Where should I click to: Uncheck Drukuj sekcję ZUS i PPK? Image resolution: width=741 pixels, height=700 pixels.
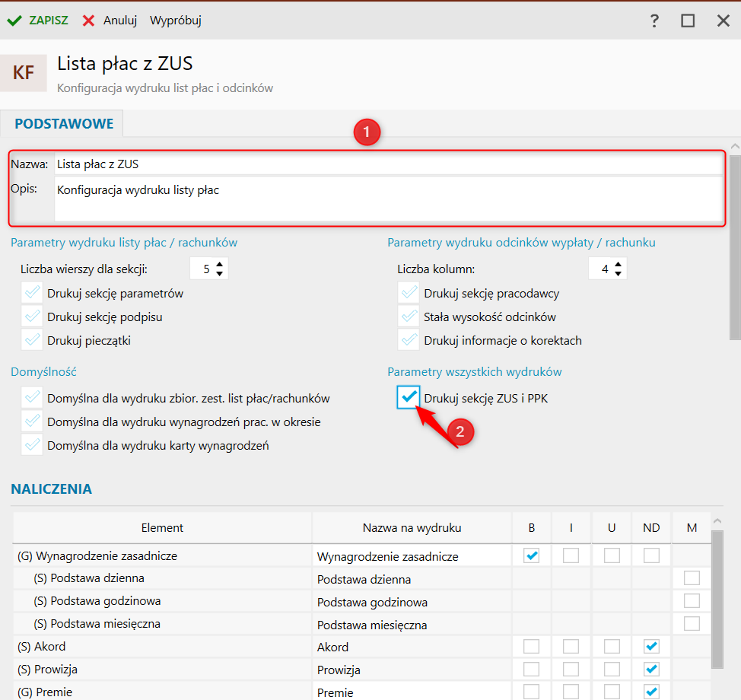(409, 397)
